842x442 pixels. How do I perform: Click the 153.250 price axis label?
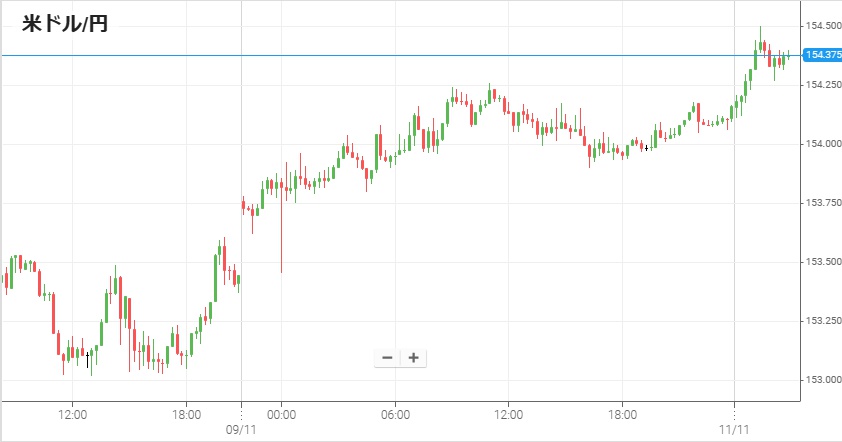pyautogui.click(x=820, y=321)
